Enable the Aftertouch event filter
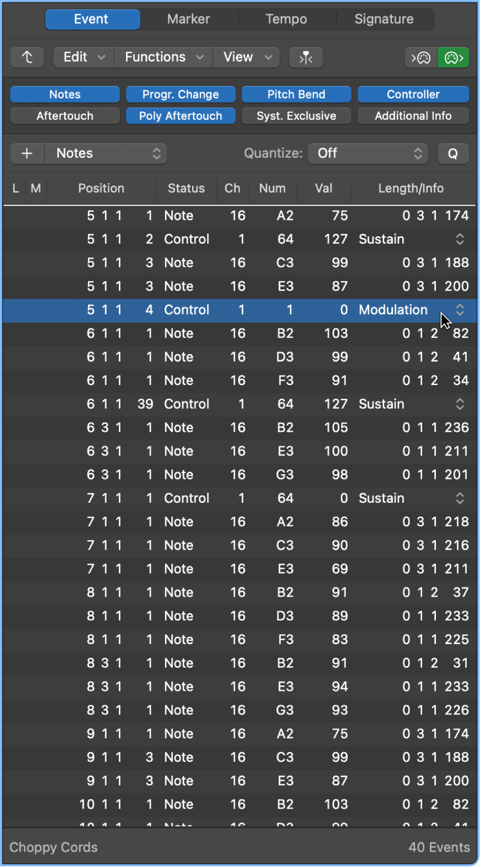Screen dimensions: 480x868 pyautogui.click(x=64, y=116)
